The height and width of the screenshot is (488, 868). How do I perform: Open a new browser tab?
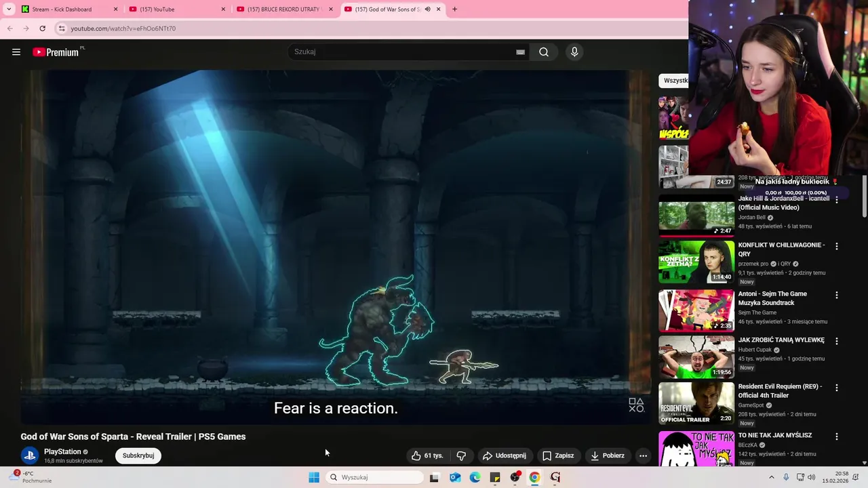click(454, 9)
